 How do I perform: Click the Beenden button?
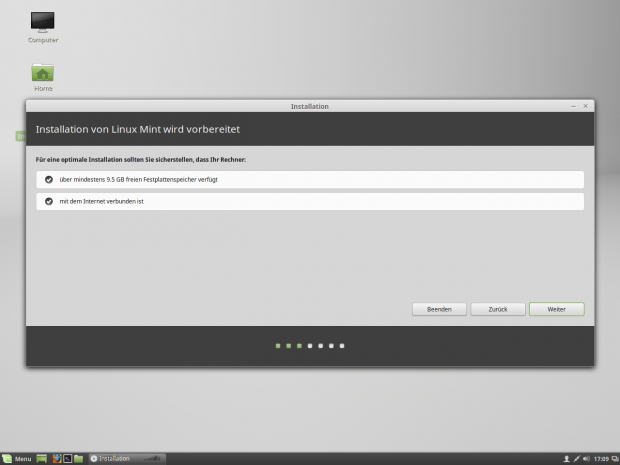pyautogui.click(x=439, y=309)
